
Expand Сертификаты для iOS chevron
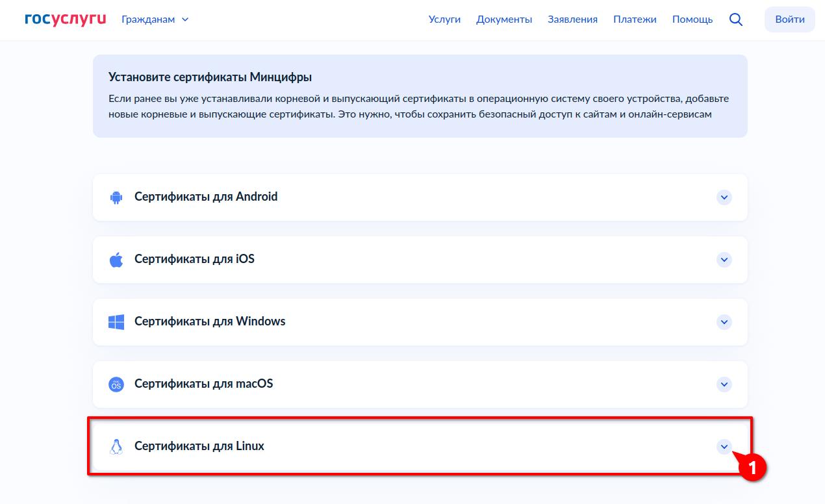coord(724,260)
